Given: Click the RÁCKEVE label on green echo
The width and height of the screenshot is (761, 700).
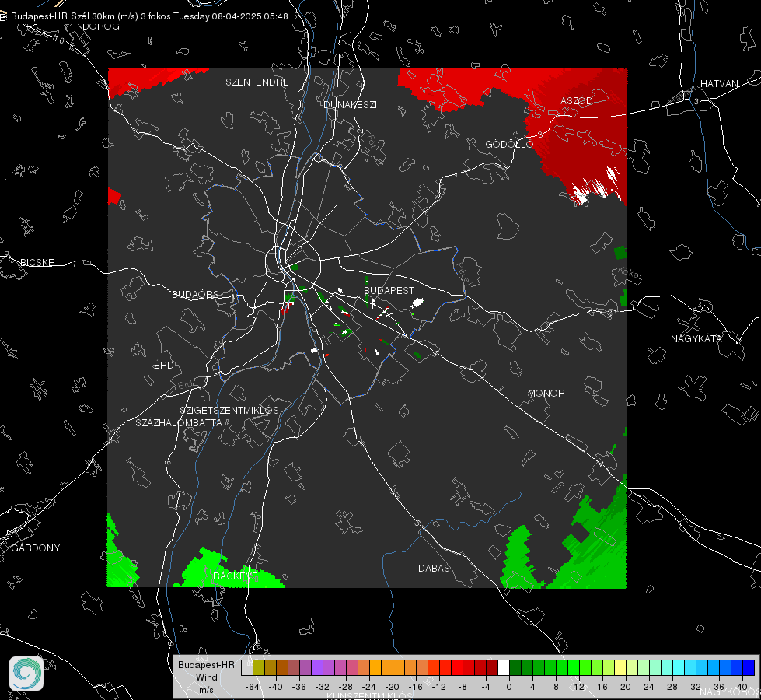Looking at the screenshot, I should 236,576.
